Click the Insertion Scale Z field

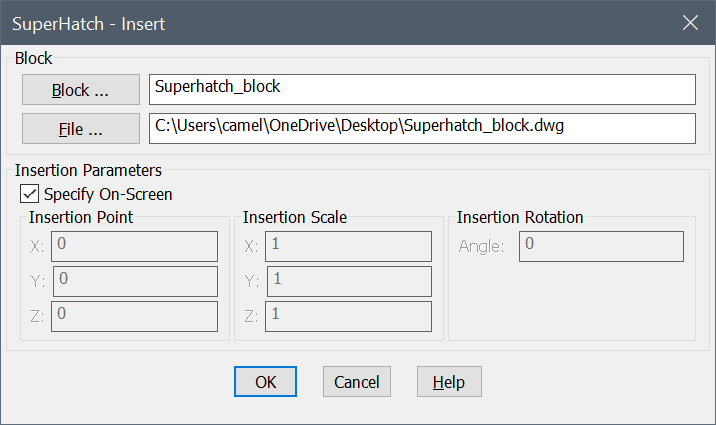(350, 316)
